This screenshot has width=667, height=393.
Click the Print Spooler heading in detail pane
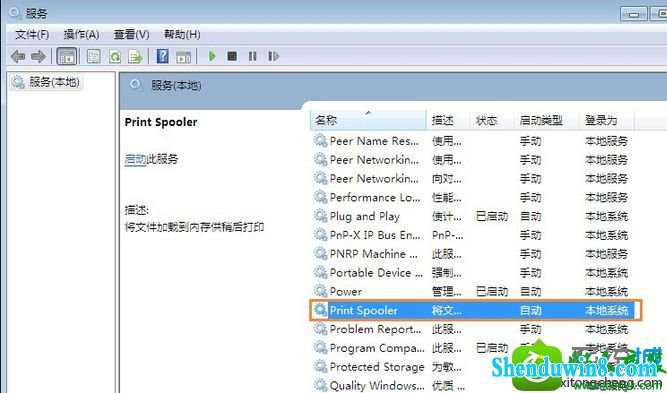click(x=161, y=122)
